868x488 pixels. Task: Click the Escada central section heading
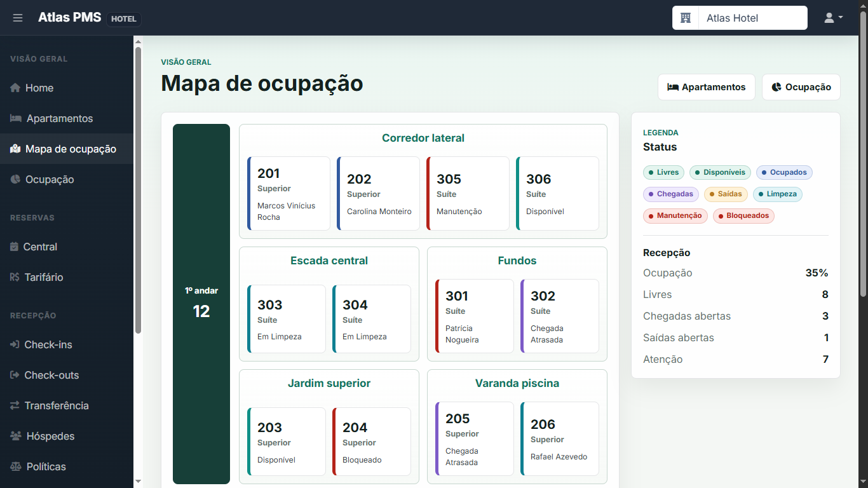pos(329,261)
